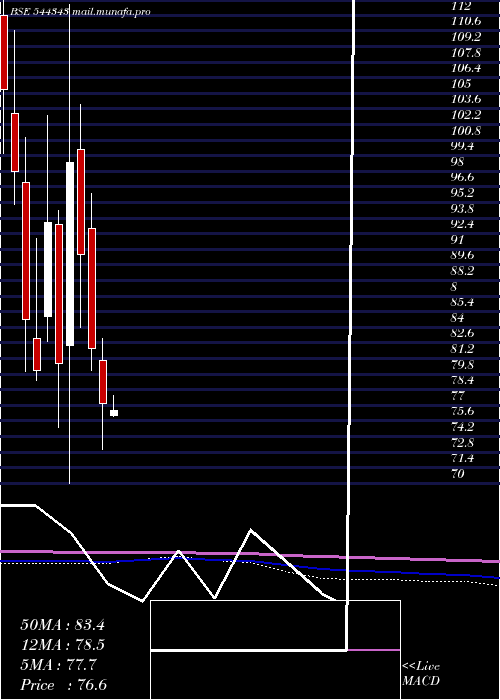Click the 102.2 price axis label
Screen dimensions: 500x700
466,115
